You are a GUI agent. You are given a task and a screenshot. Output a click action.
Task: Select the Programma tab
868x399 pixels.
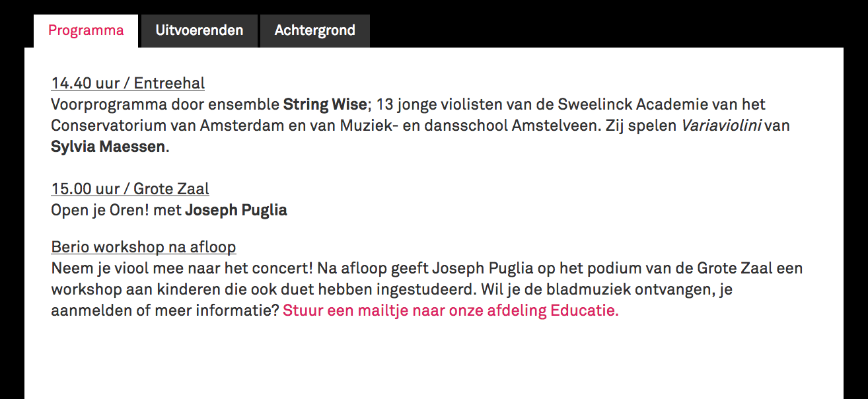click(x=86, y=31)
